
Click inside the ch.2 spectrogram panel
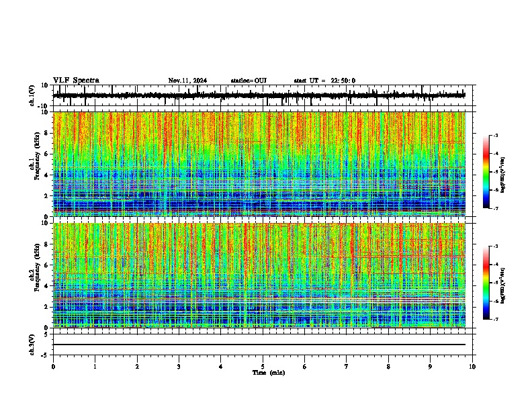point(259,275)
